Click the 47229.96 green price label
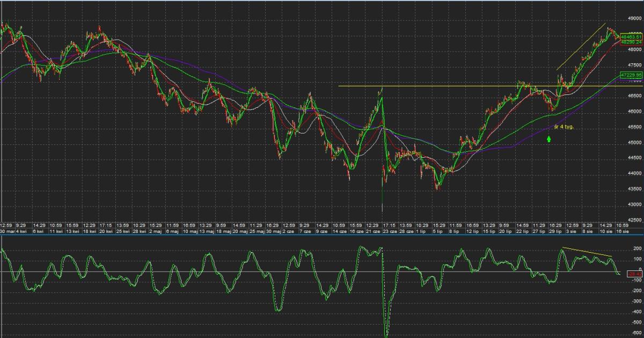This screenshot has width=644, height=338. (x=631, y=76)
